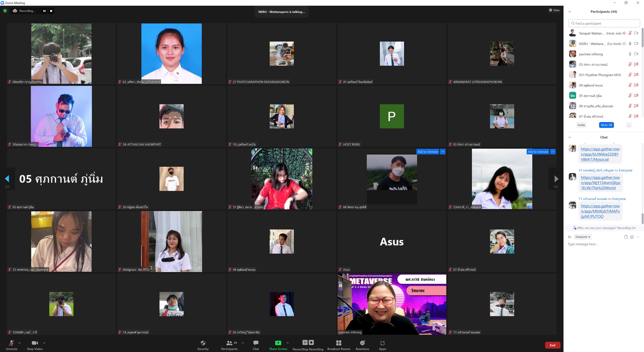This screenshot has width=644, height=352.
Task: Click the red End meeting button
Action: point(552,345)
